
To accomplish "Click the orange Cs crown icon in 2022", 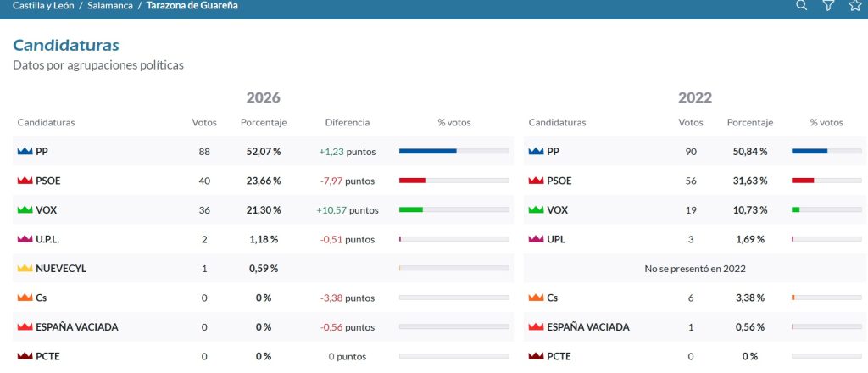I will pos(536,298).
